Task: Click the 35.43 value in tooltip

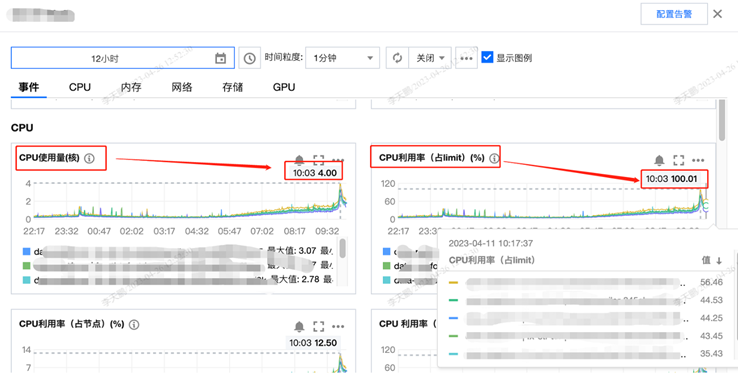Action: [711, 354]
